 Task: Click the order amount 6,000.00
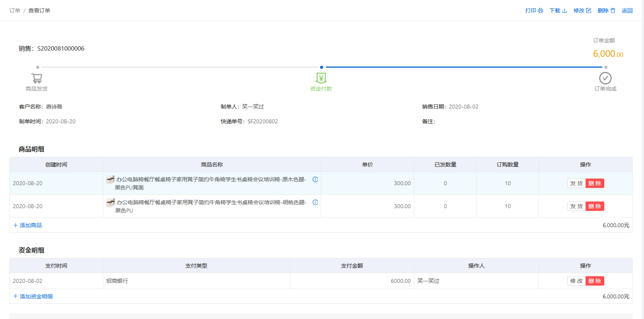pyautogui.click(x=608, y=54)
